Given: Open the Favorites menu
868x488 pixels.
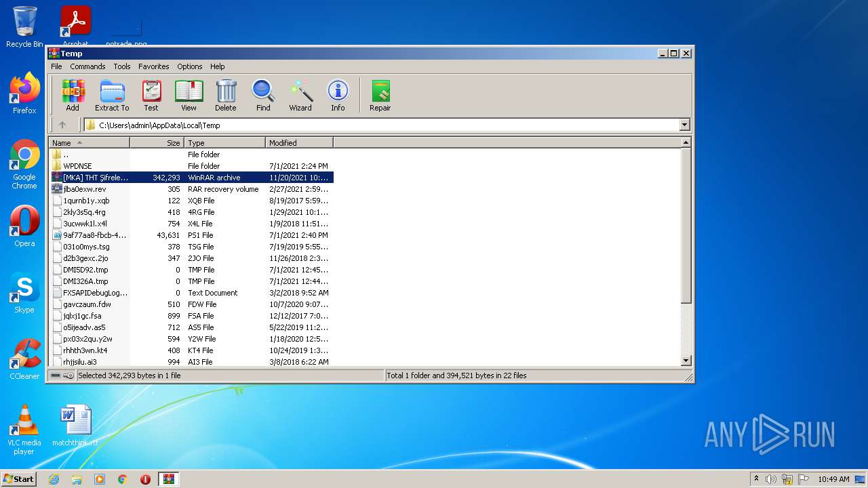Looking at the screenshot, I should [154, 66].
